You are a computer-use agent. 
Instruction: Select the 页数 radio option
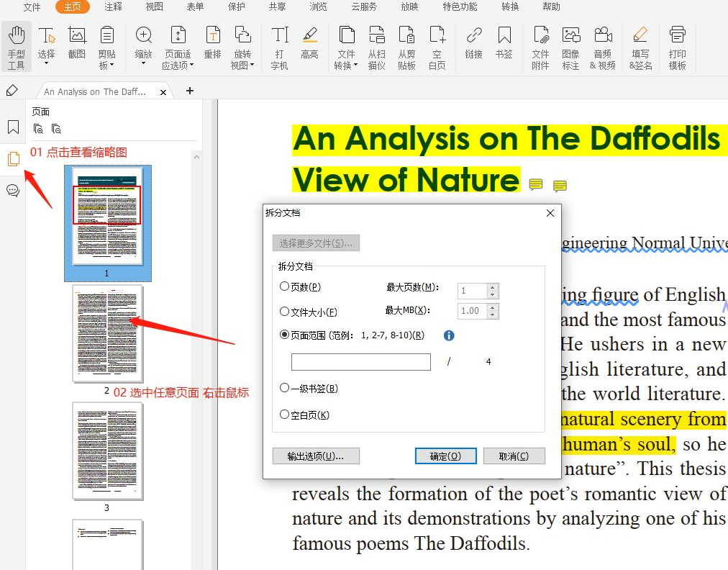tap(285, 286)
